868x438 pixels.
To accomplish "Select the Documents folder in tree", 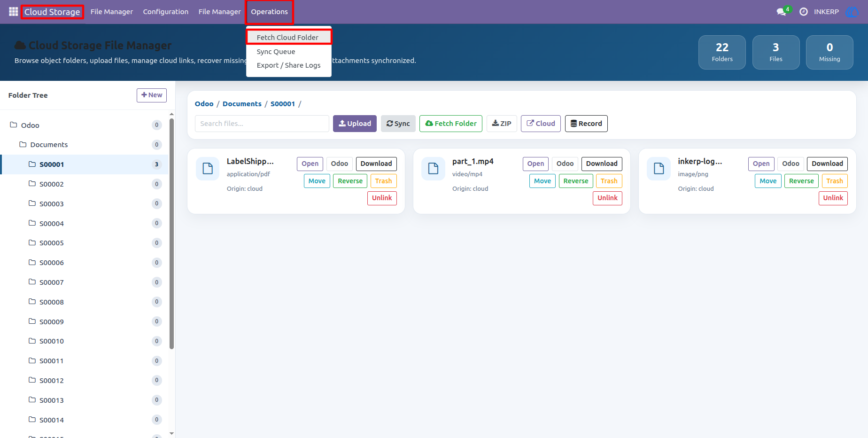I will pos(85,145).
